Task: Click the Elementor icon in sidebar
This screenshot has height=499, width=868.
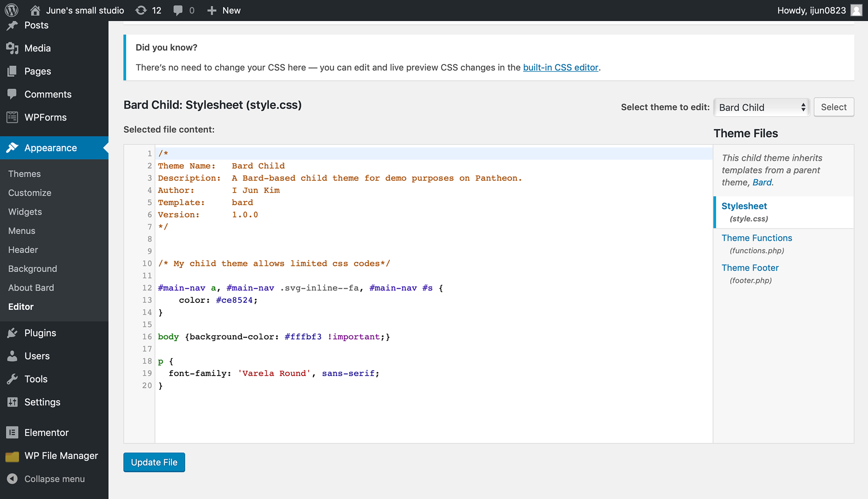Action: pos(12,433)
